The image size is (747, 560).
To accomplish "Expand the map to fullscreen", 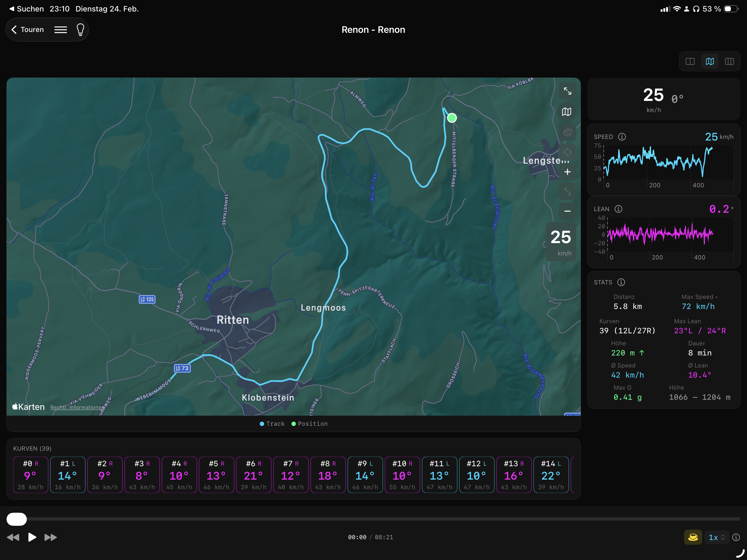I will click(567, 91).
